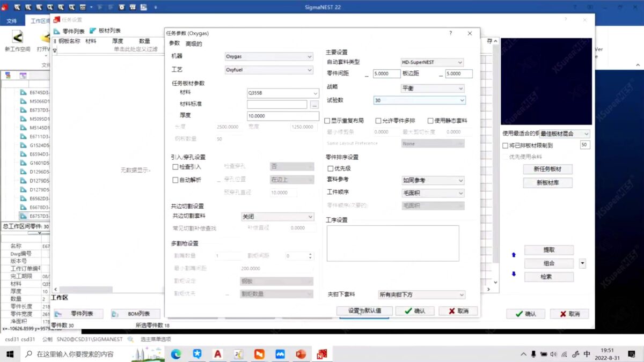
Task: Click the 设置为默认值 button
Action: click(364, 311)
